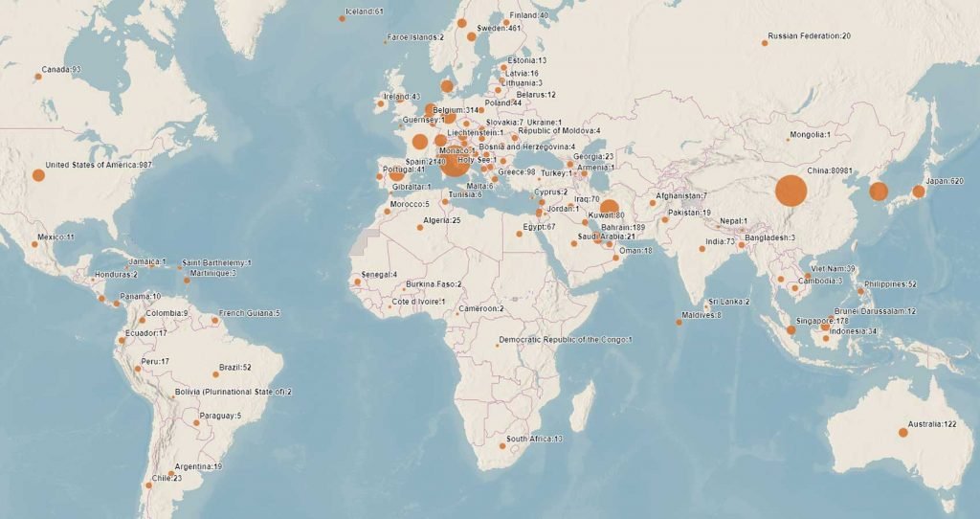Click the Canada marker dot
Image resolution: width=980 pixels, height=519 pixels.
tap(38, 77)
